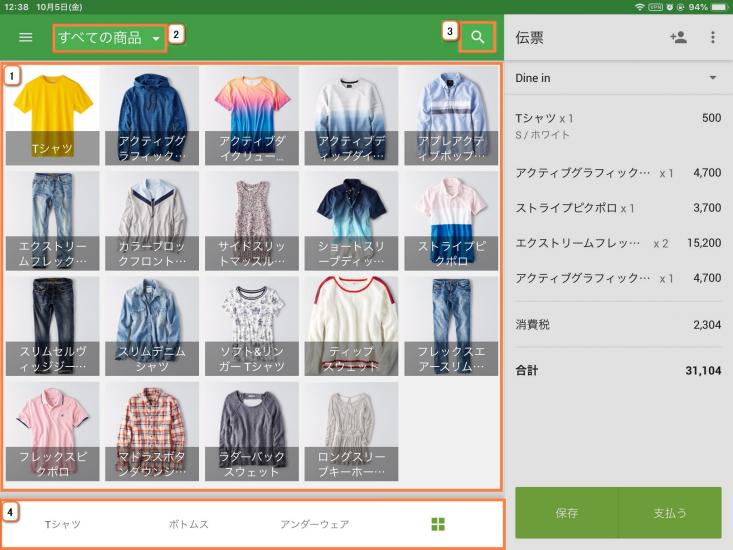Image resolution: width=733 pixels, height=550 pixels.
Task: Add the ストライプピクポロ product tile
Action: [451, 221]
